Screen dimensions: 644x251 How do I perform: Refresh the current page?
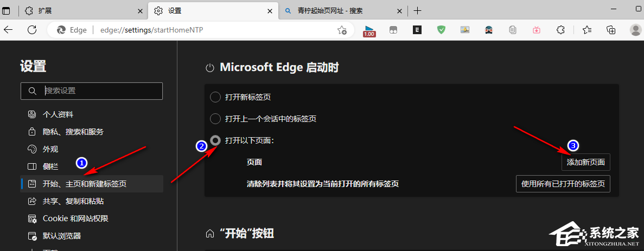pyautogui.click(x=32, y=30)
